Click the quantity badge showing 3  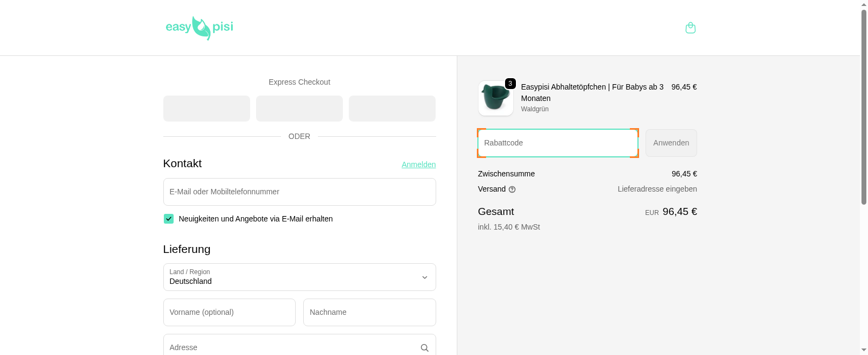coord(510,84)
